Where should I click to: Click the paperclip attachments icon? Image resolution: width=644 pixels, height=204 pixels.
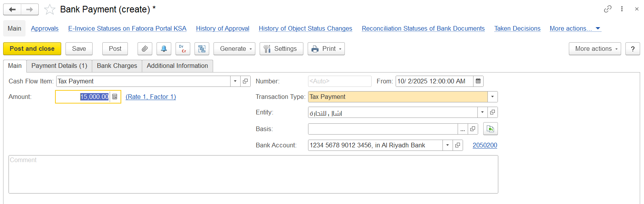145,49
